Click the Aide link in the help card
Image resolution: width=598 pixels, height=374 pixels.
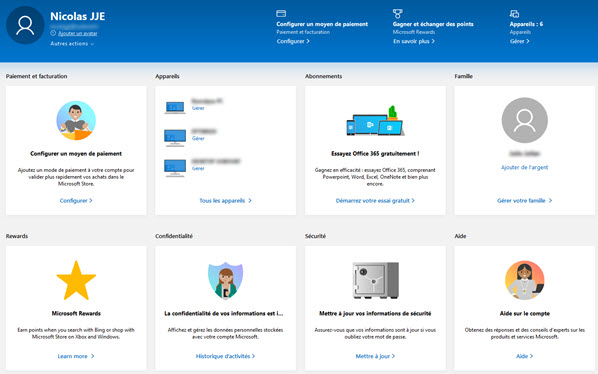pos(524,356)
